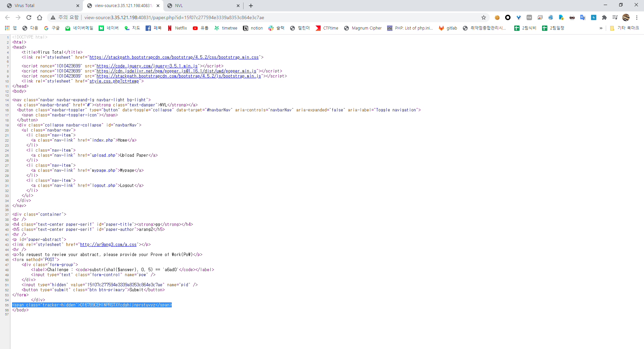The height and width of the screenshot is (349, 644).
Task: Open the 2팀일정 spreadsheet bookmark
Action: [553, 28]
